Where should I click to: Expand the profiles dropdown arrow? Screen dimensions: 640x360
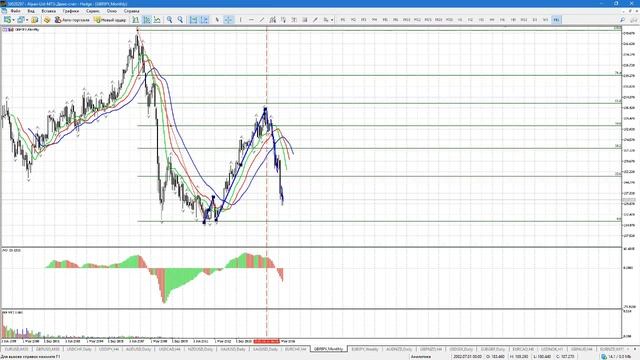(x=27, y=20)
